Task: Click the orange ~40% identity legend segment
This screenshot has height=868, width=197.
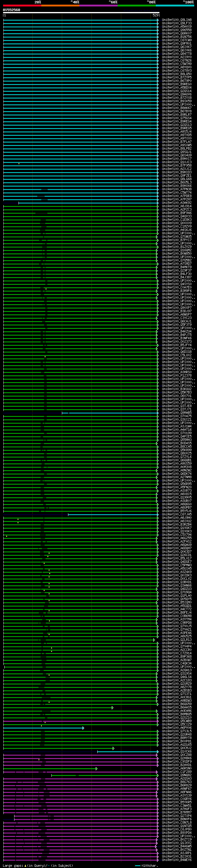Action: tap(60, 6)
